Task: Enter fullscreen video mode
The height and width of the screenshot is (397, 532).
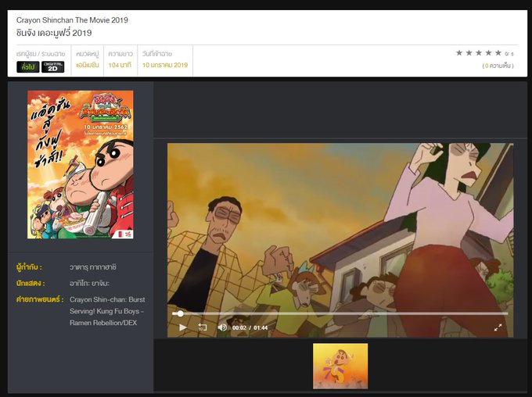Action: point(498,327)
